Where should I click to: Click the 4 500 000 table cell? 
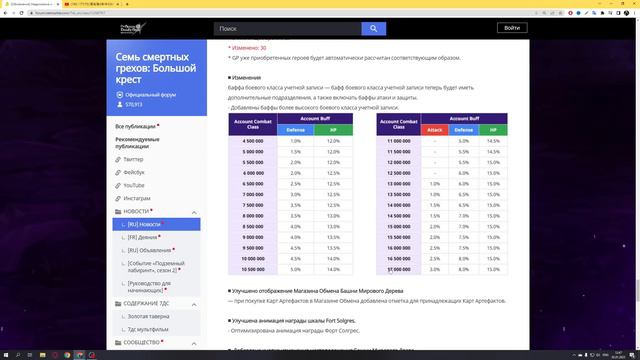click(x=253, y=141)
